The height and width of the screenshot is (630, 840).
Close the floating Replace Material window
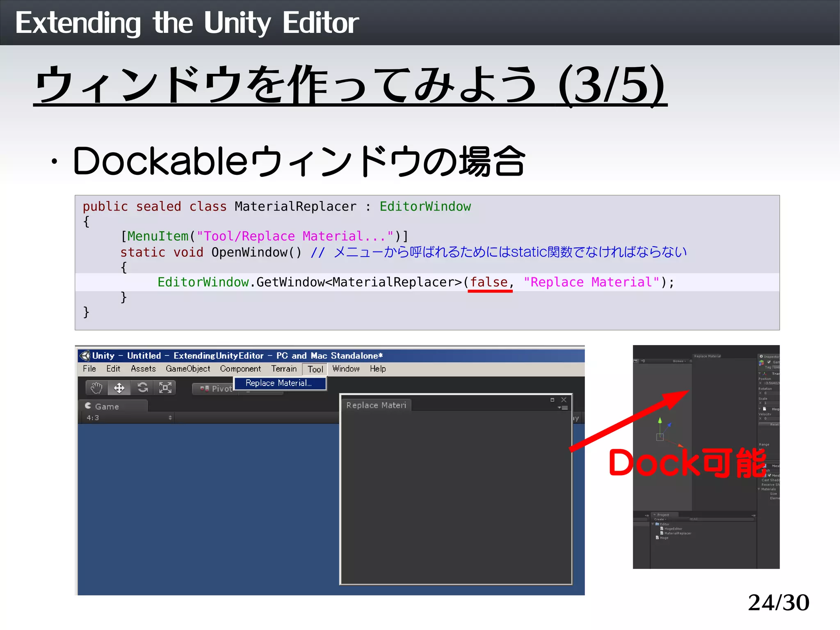(564, 400)
